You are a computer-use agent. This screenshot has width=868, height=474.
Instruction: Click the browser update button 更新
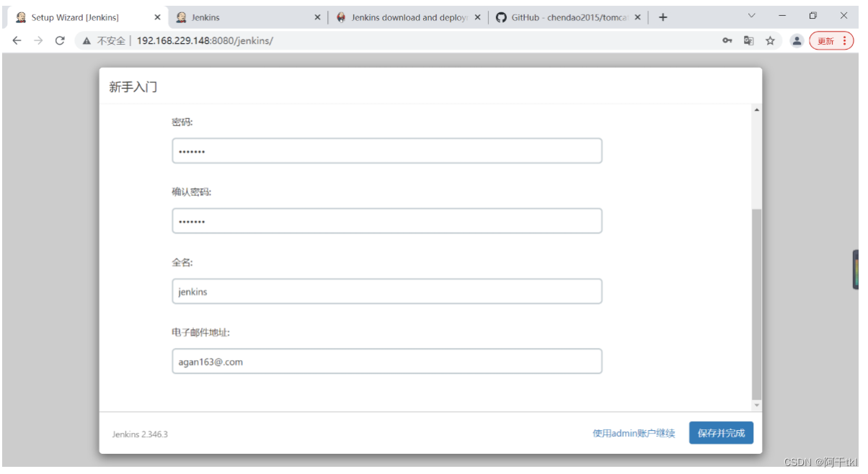831,41
